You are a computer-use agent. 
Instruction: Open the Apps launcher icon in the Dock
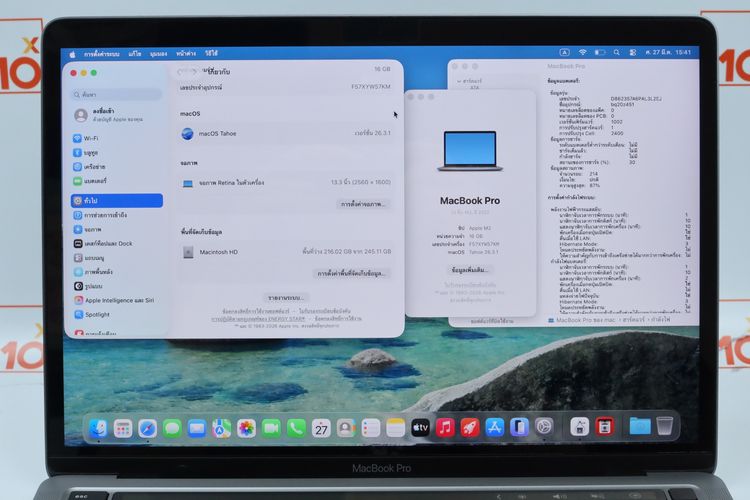coord(123,428)
